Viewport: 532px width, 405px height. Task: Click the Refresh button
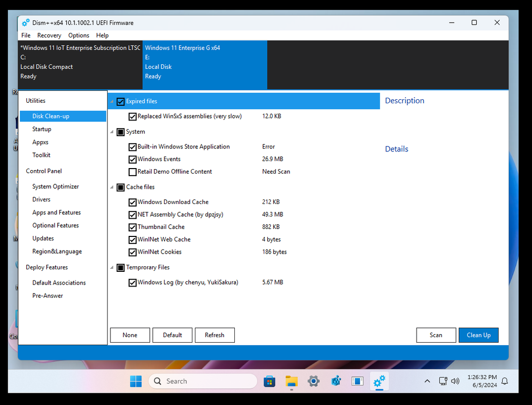(x=215, y=335)
